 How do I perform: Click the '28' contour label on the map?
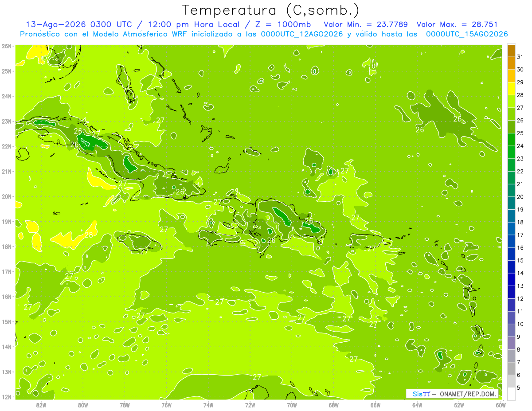(x=89, y=235)
